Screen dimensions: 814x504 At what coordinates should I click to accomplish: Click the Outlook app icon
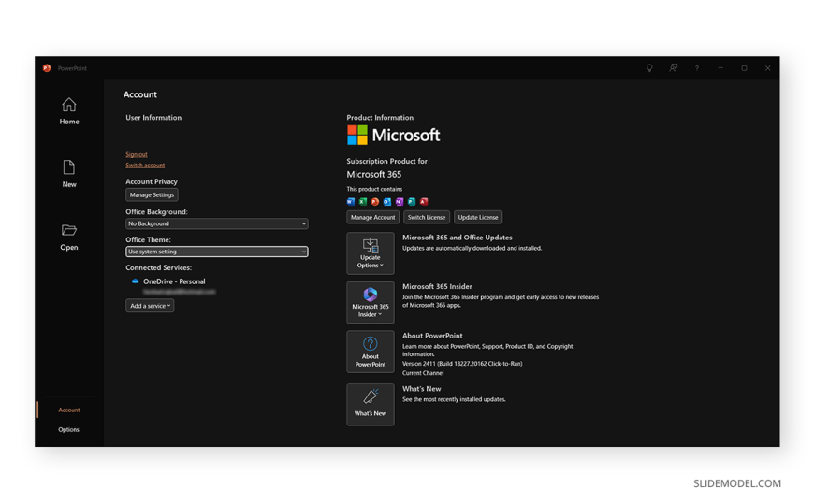coord(387,201)
